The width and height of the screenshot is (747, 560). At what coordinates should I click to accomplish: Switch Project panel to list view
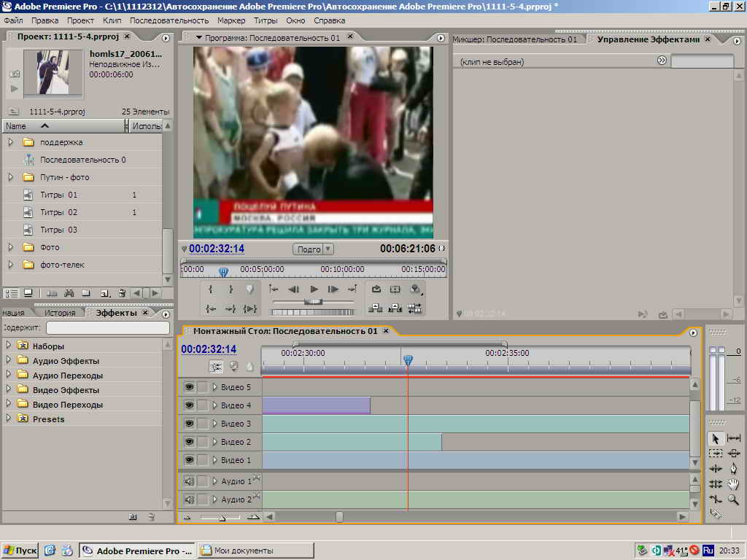[x=12, y=293]
